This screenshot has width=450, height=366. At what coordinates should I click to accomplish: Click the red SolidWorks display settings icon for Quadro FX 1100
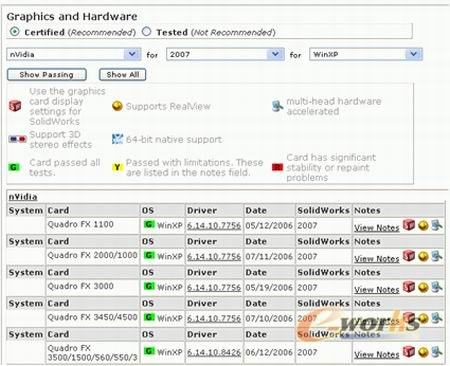click(x=409, y=225)
